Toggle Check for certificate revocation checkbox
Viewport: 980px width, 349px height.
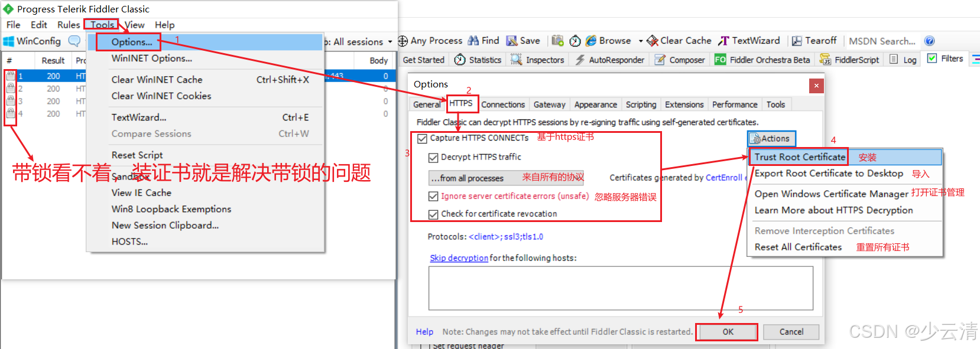[x=433, y=214]
